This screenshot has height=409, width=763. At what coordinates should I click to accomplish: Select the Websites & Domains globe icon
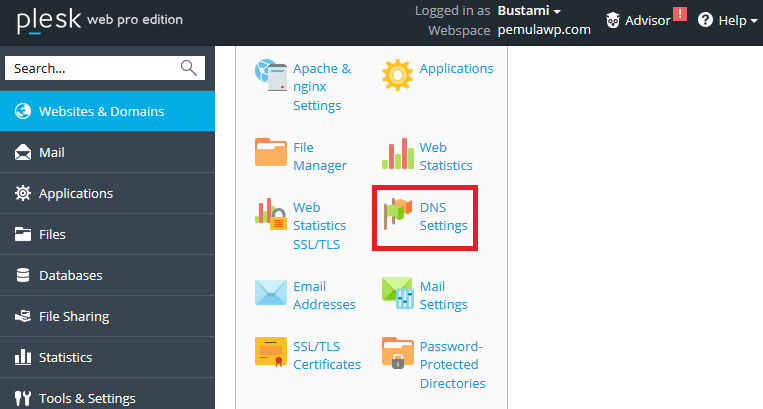click(23, 111)
